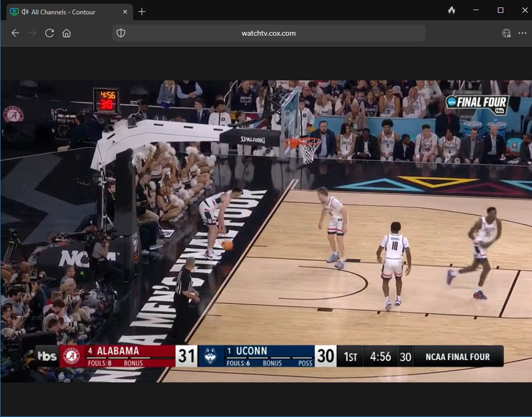
Task: Open a new tab with plus button
Action: point(142,12)
